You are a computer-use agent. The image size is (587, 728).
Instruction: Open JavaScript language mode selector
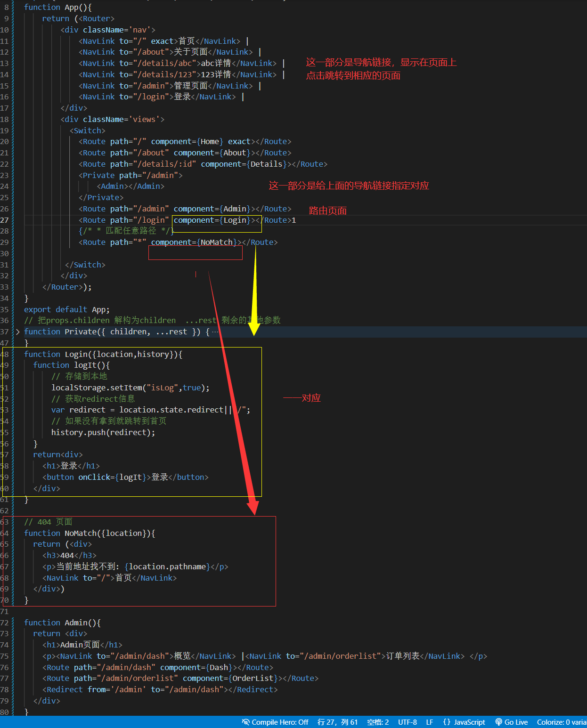[464, 722]
